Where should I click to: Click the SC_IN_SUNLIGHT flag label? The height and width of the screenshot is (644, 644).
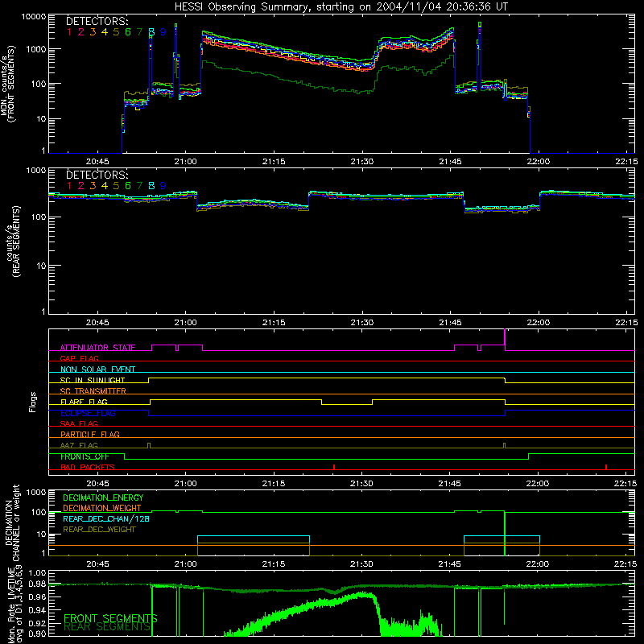(93, 380)
